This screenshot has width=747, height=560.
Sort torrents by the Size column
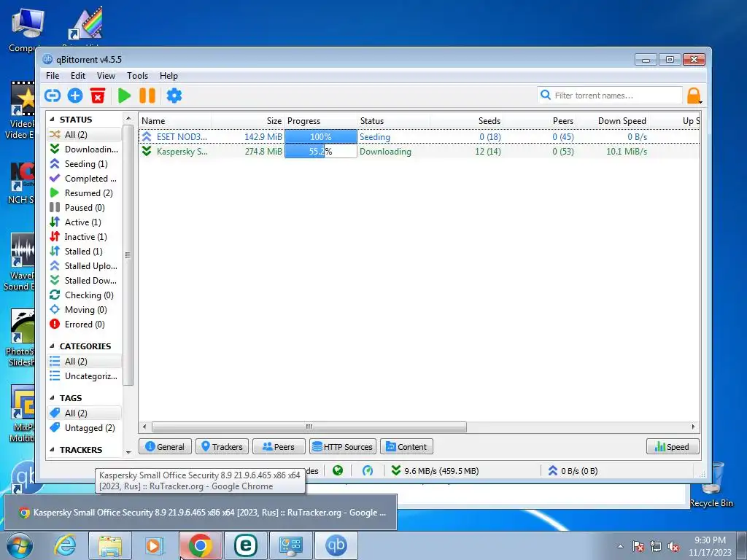[248, 121]
